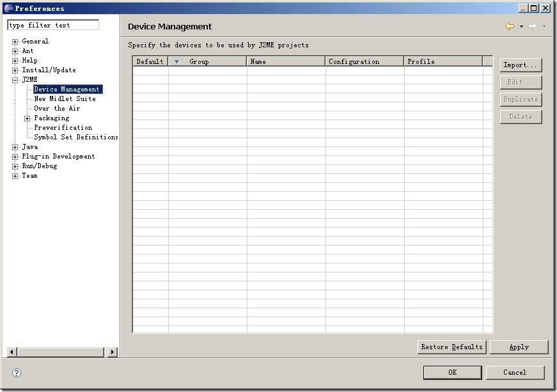The image size is (557, 392).
Task: Expand the Plug-in Development node
Action: (15, 157)
